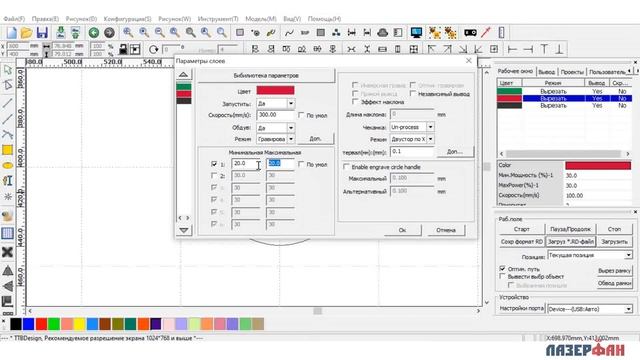This screenshot has height=360, width=640.
Task: Select green layer in dialog's layer list
Action: [x=184, y=87]
